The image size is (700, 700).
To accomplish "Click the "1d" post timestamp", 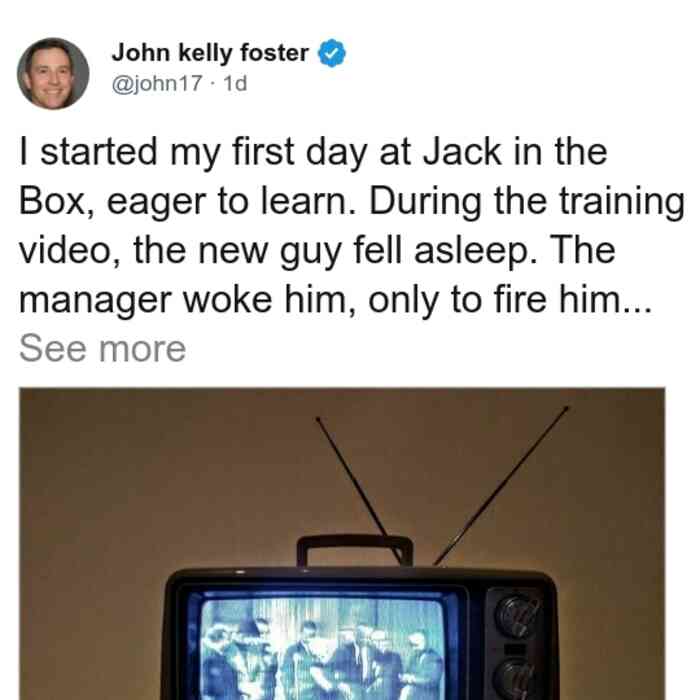I will [x=235, y=83].
